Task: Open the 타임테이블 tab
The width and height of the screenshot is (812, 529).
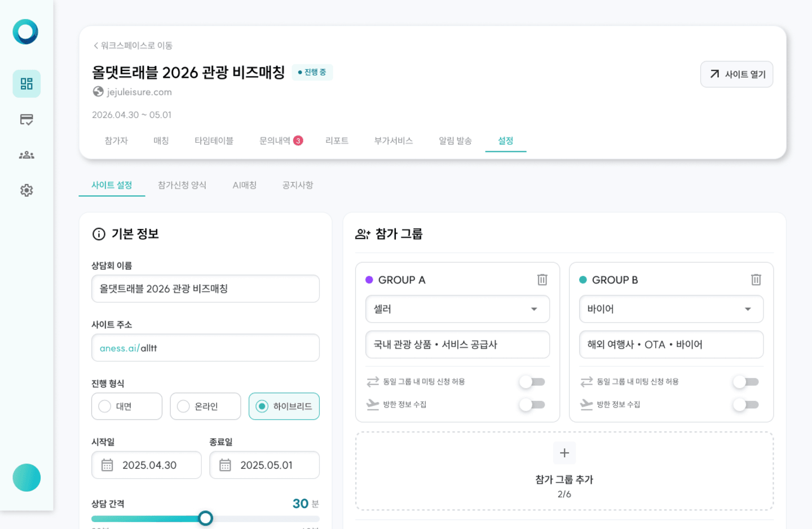Action: 214,140
